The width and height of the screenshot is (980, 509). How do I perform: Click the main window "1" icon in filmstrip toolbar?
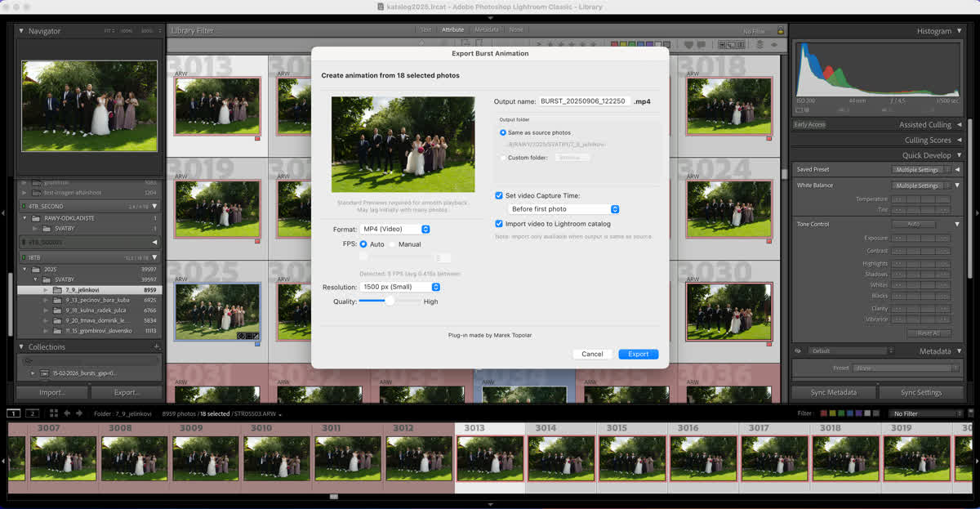14,414
